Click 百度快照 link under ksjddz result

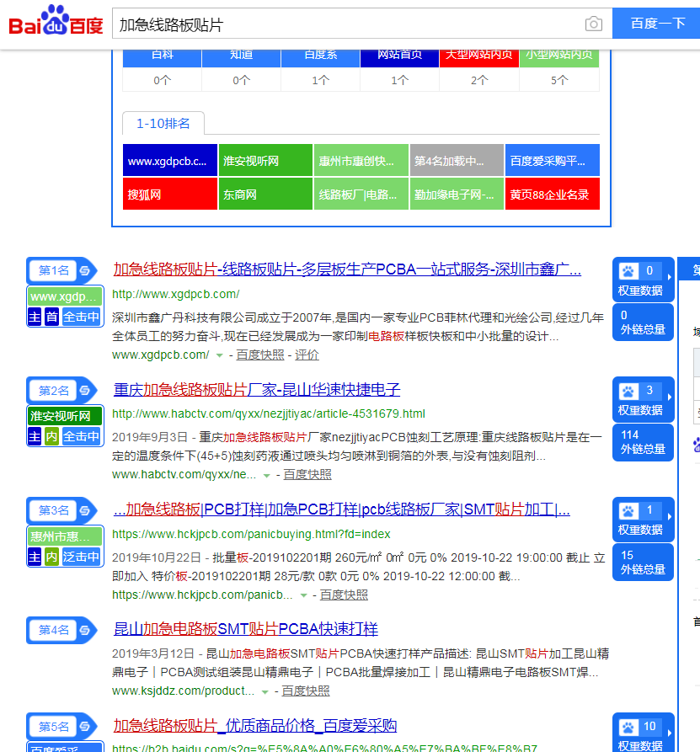pos(305,691)
